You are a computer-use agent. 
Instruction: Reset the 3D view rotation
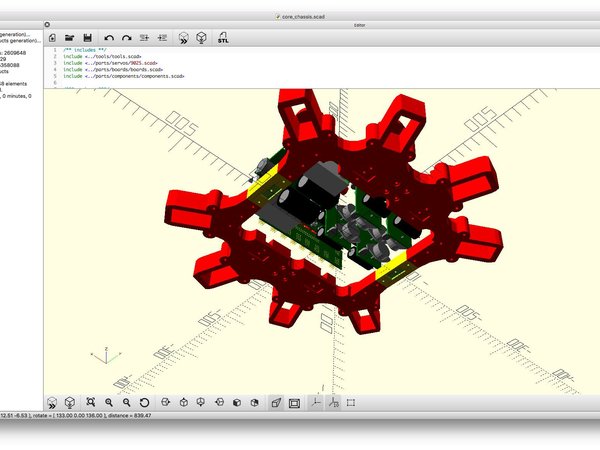(x=145, y=403)
